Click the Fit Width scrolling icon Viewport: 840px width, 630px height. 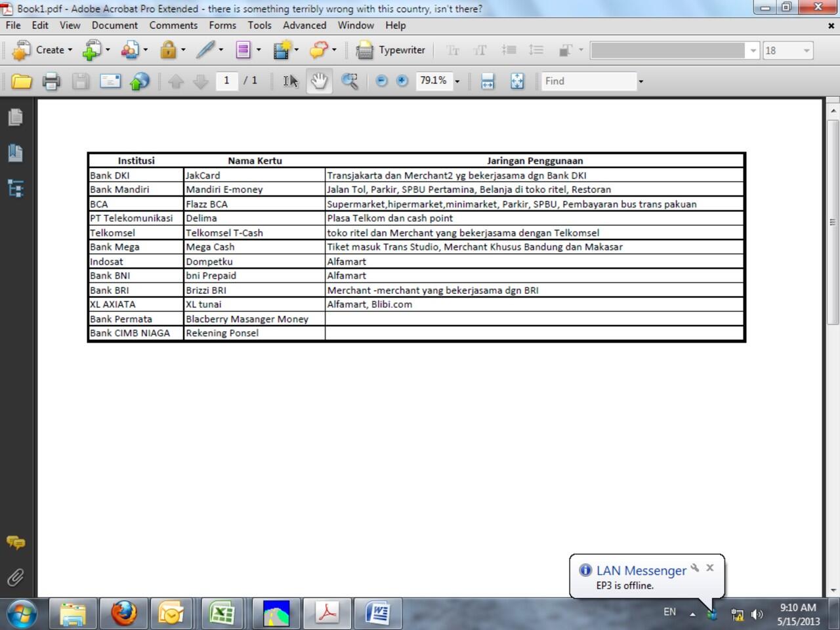click(488, 81)
